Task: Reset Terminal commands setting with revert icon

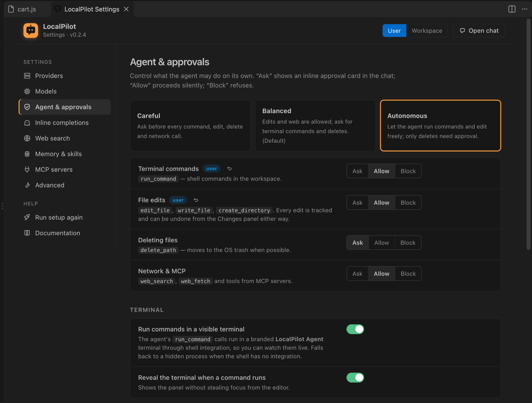Action: [x=229, y=169]
